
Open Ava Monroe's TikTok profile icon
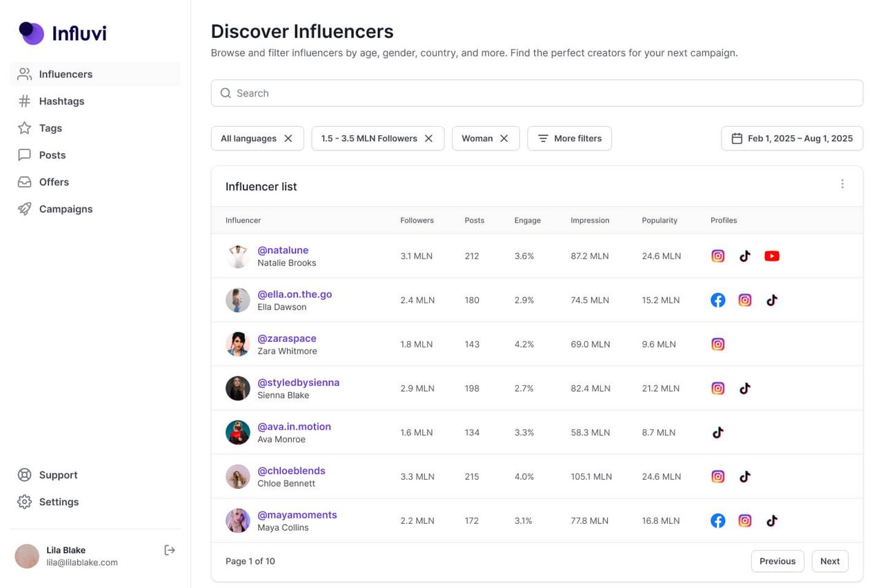[x=718, y=432]
